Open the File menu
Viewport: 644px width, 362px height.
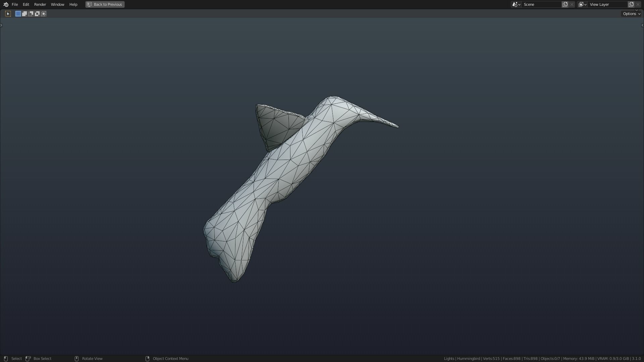click(15, 4)
